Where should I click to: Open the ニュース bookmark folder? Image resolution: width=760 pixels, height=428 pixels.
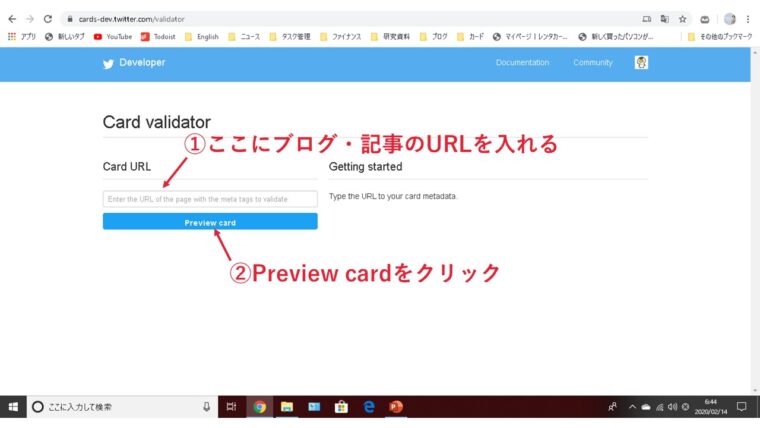(244, 36)
